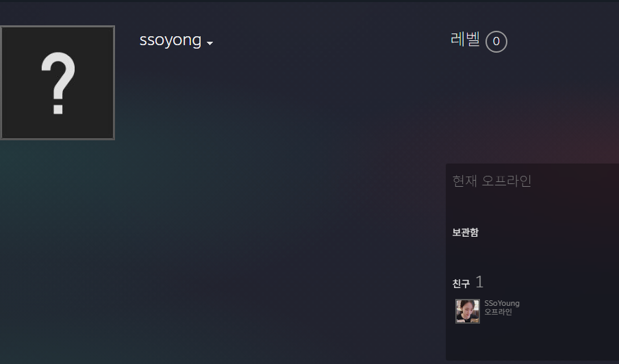Open the SSoYoung friend entry row

[x=488, y=311]
